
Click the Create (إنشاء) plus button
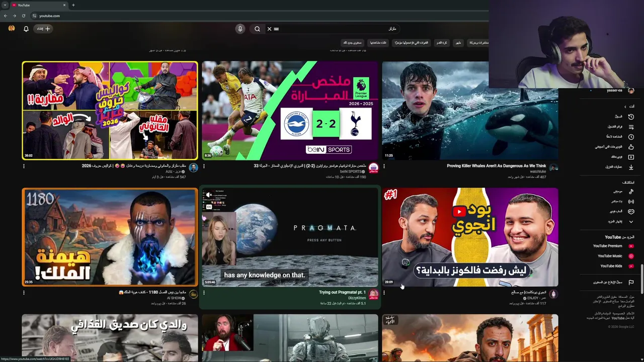(x=43, y=29)
